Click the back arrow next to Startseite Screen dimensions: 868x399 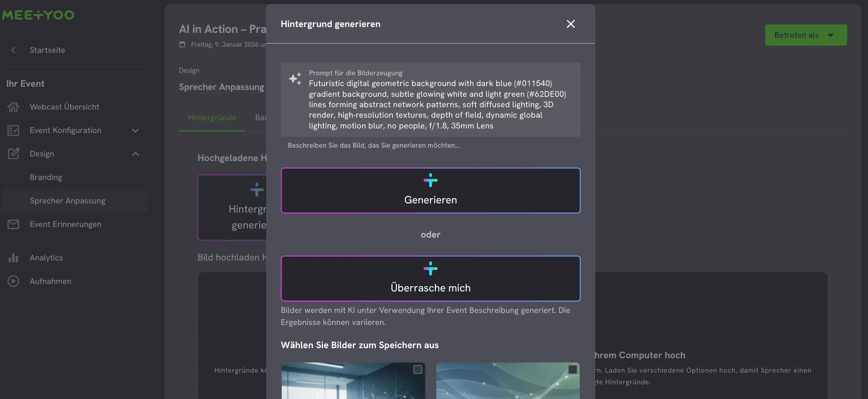(13, 50)
